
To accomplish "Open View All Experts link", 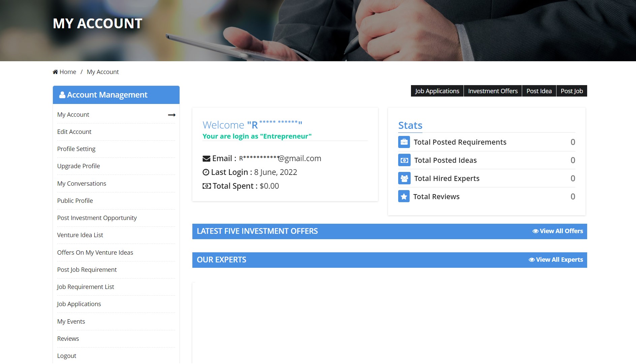I will (x=555, y=260).
